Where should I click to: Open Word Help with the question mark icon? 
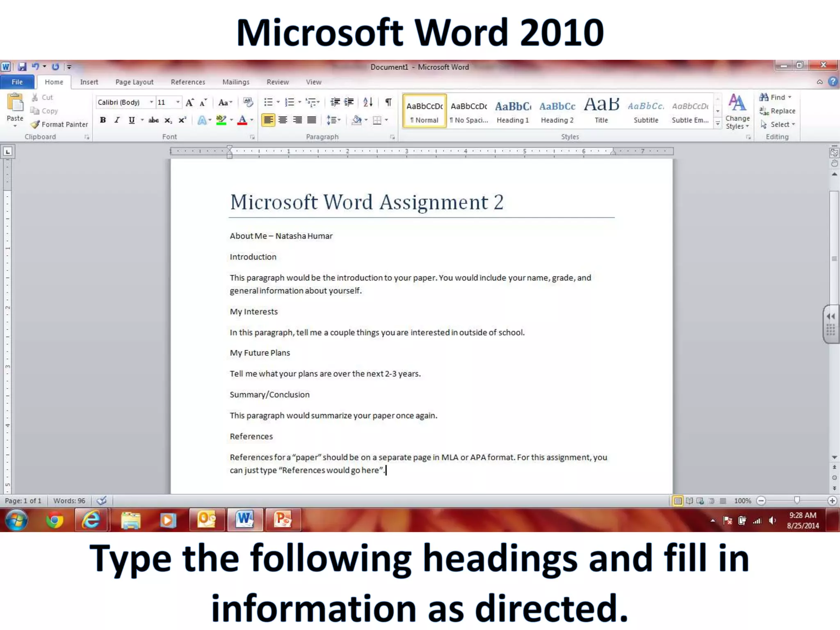click(833, 82)
